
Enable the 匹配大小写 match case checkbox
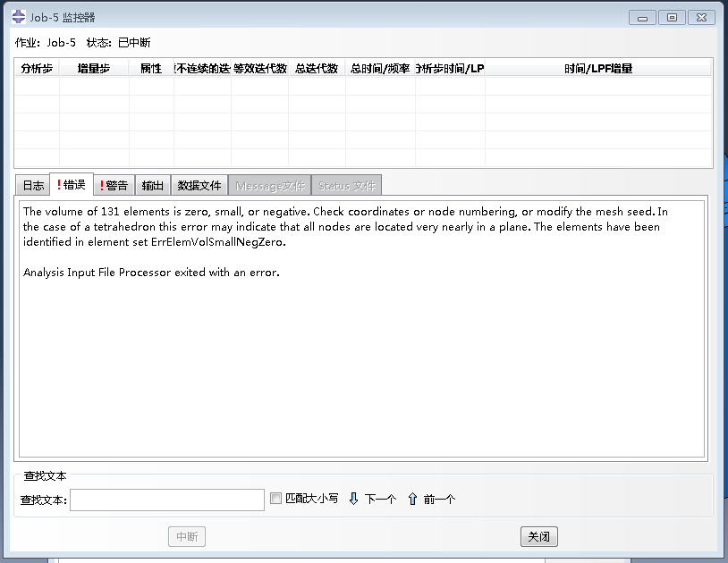[x=275, y=500]
